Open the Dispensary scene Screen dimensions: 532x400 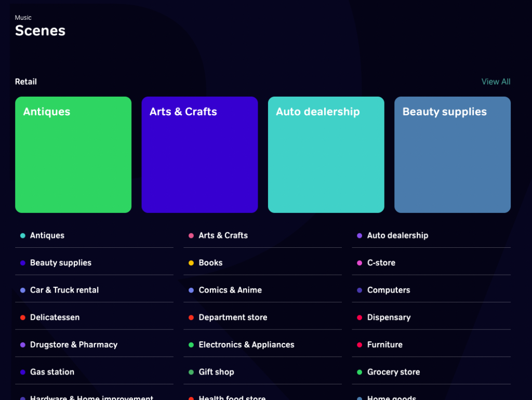431,317
